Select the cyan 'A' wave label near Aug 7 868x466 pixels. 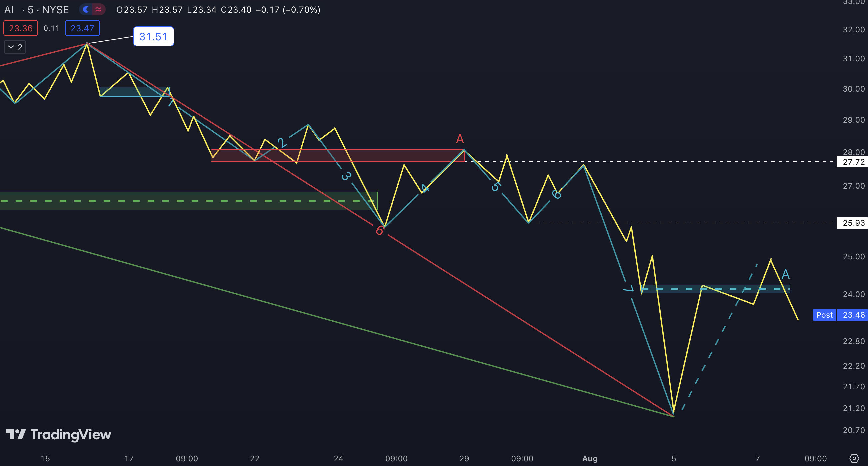[x=785, y=274]
